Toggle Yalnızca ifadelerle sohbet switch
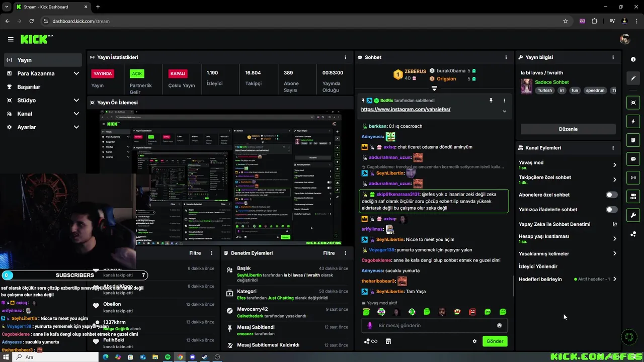The width and height of the screenshot is (644, 362). point(611,209)
